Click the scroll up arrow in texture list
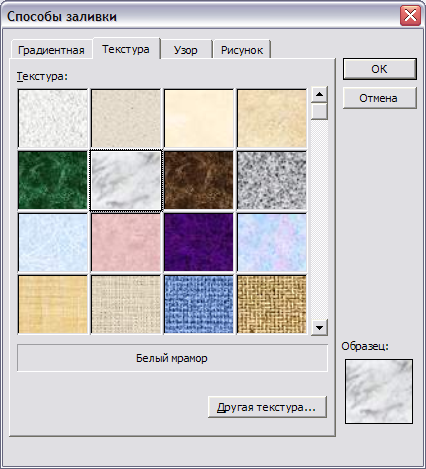 [x=319, y=95]
